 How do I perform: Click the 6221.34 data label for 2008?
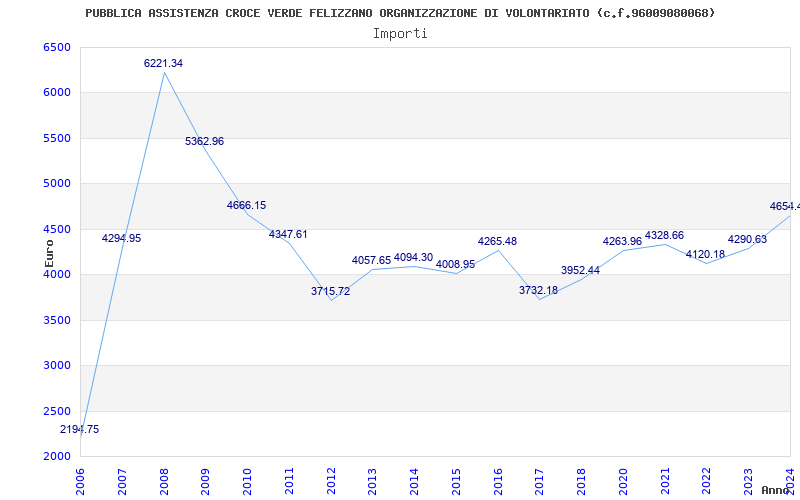(163, 63)
